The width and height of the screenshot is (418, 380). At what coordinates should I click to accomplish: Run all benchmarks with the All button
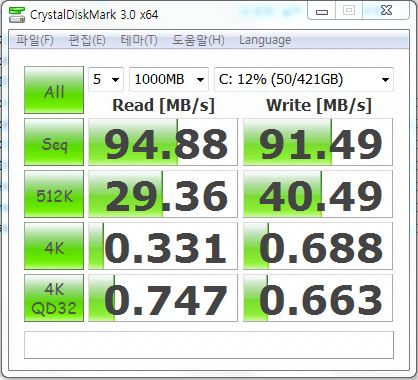54,90
